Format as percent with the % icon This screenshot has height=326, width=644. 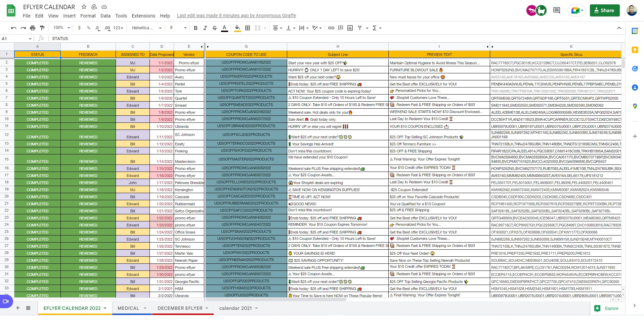pyautogui.click(x=89, y=28)
